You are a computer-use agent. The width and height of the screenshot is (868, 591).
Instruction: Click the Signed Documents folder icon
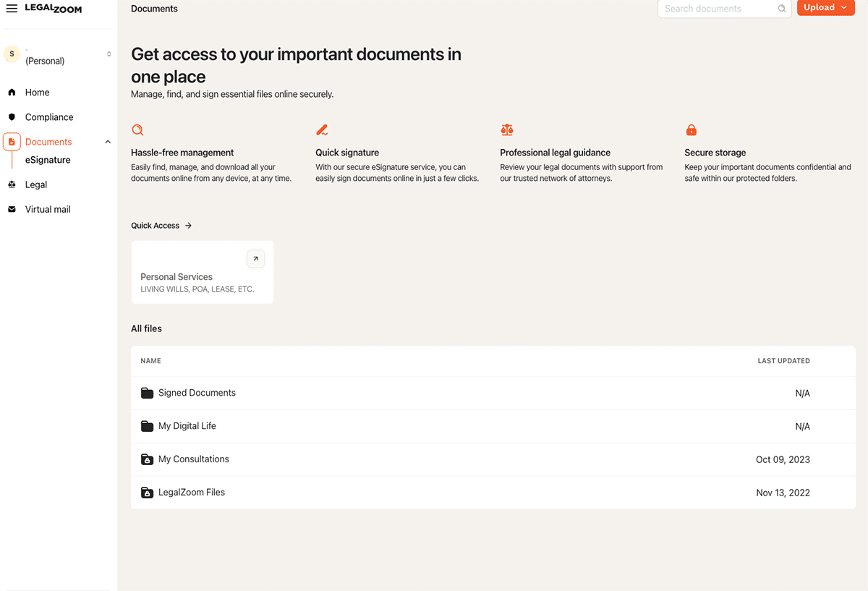(147, 393)
